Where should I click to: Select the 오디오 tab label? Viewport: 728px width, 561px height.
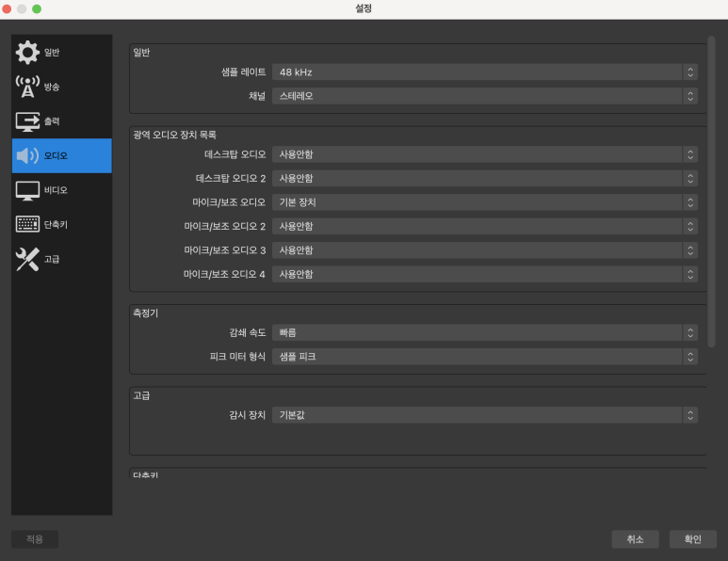tap(56, 155)
